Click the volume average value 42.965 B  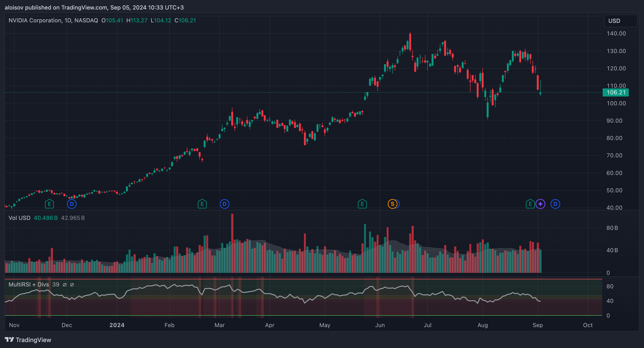73,218
